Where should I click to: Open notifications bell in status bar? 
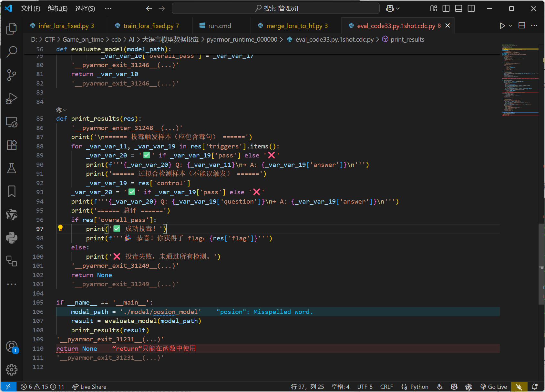coord(535,387)
